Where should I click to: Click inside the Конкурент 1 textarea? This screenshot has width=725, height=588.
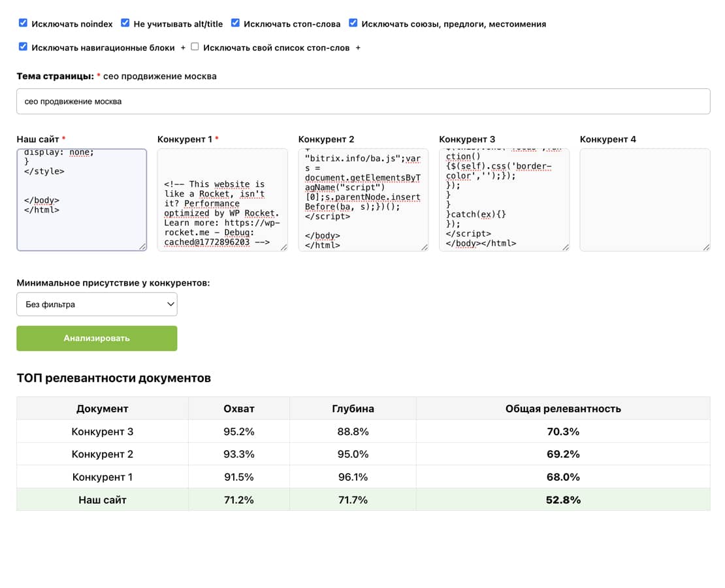point(222,199)
